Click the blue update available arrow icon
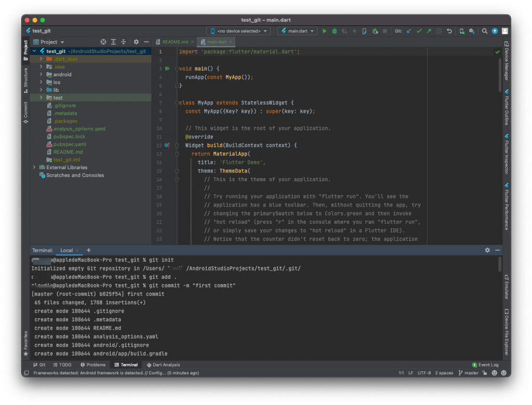This screenshot has height=405, width=532. tap(495, 31)
